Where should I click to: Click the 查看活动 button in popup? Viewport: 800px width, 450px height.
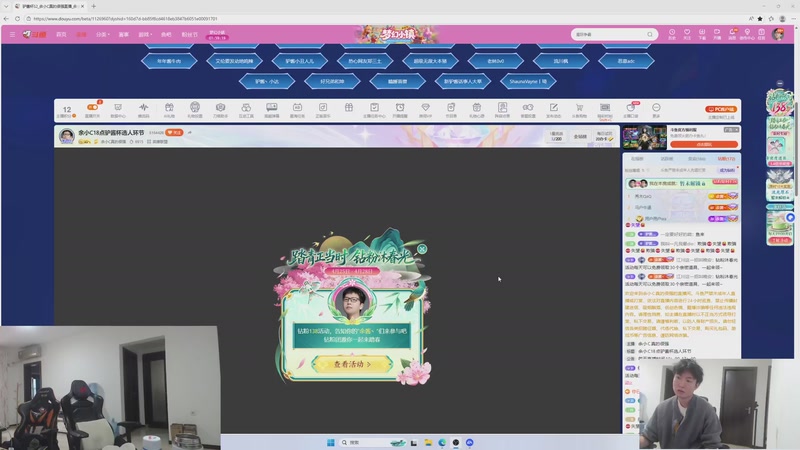352,364
